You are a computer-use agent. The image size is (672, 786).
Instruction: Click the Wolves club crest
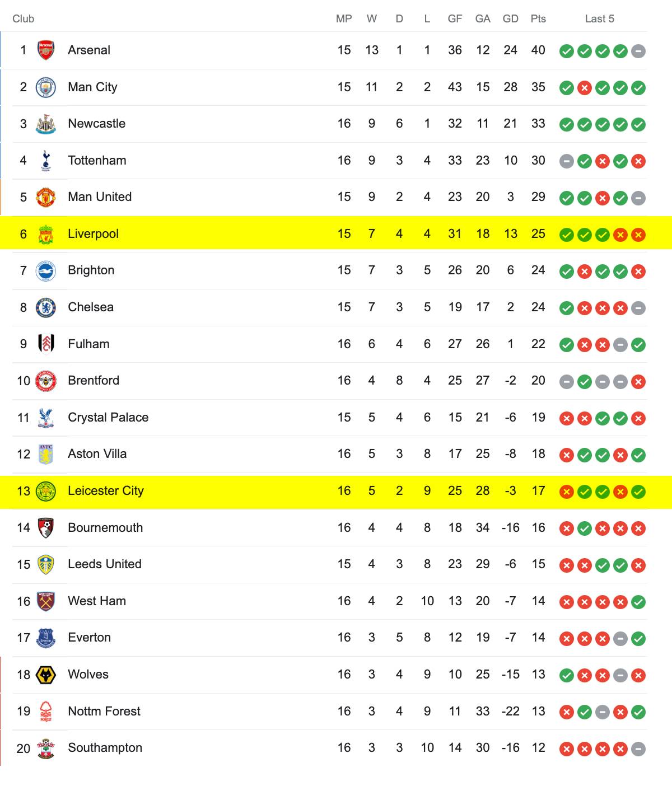pos(46,675)
